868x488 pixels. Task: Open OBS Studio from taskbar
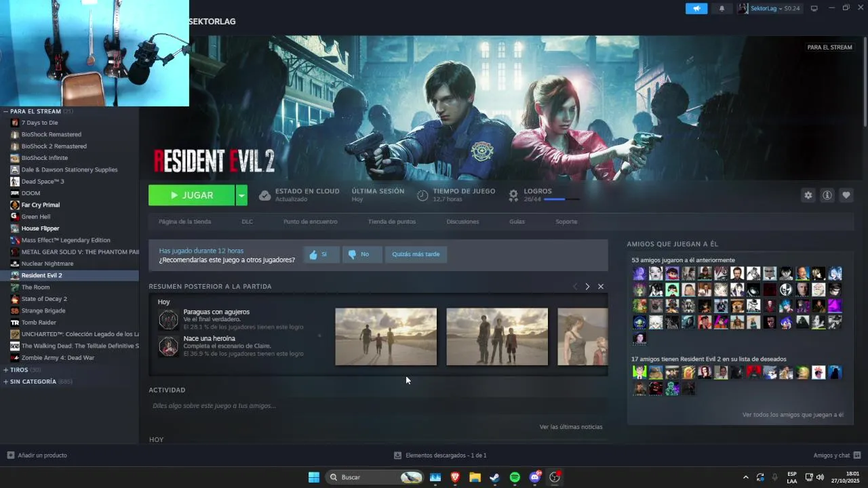[x=555, y=477]
